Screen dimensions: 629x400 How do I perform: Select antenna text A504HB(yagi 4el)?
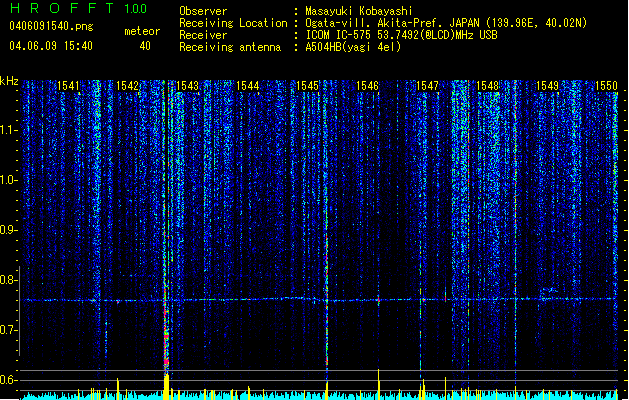353,47
